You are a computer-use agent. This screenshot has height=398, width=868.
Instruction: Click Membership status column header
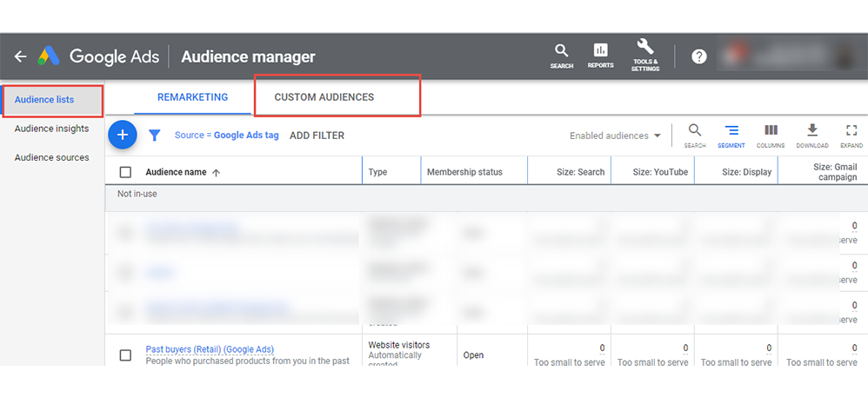[464, 172]
